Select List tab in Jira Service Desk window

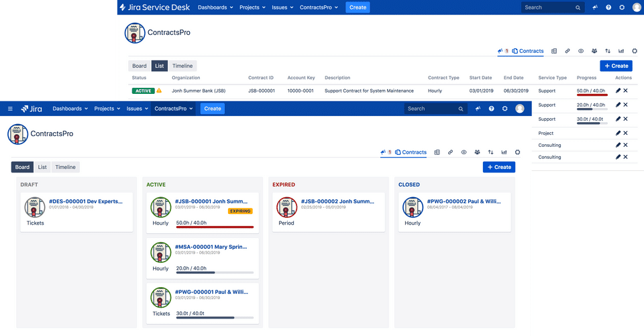[160, 66]
